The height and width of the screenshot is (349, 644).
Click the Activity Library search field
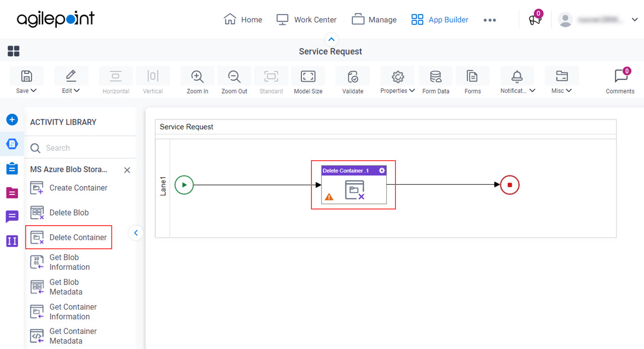80,148
